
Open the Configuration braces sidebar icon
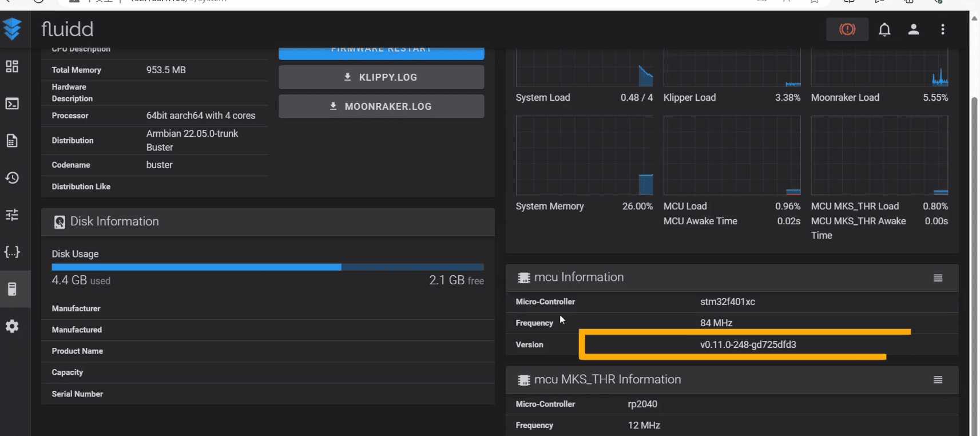click(12, 252)
